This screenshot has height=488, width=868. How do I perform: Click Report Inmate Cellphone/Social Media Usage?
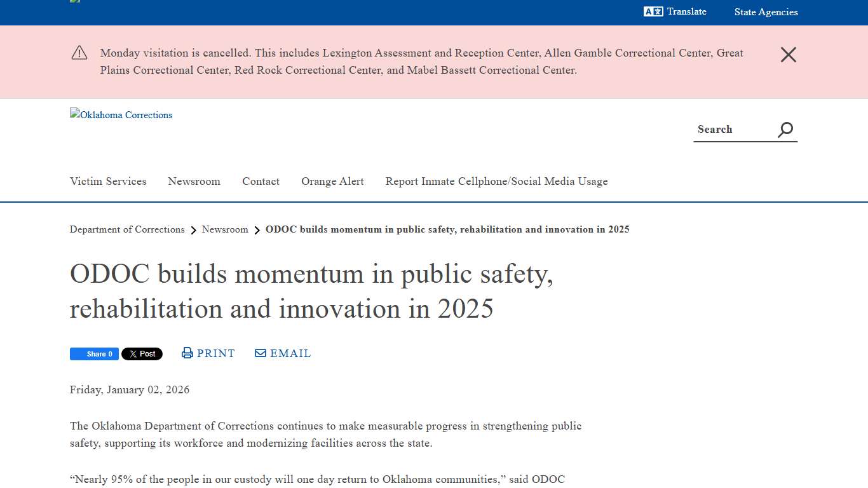tap(496, 182)
